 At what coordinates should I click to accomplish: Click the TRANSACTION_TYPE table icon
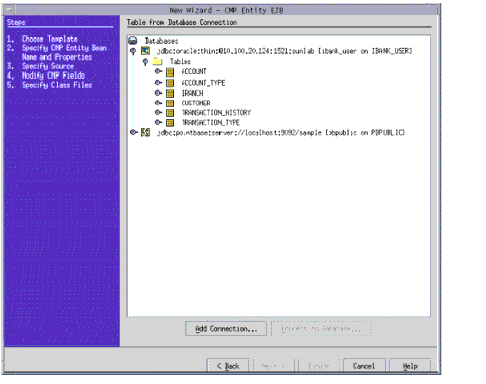pyautogui.click(x=170, y=123)
